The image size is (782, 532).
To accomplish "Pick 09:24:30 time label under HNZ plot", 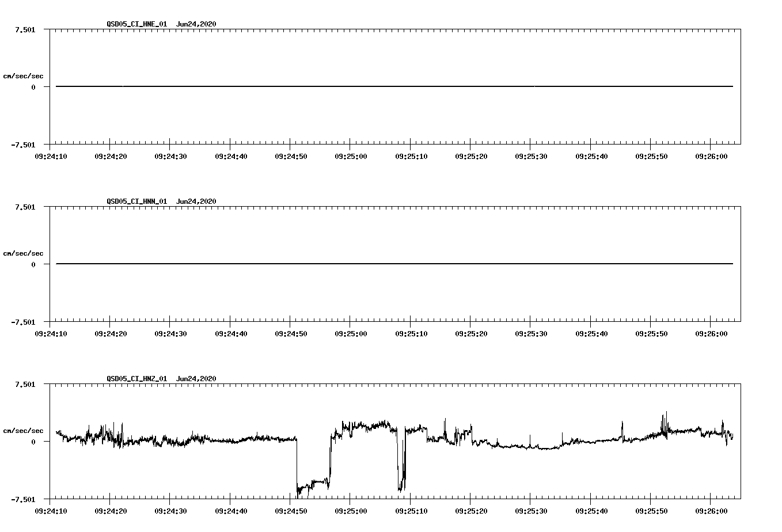I will pyautogui.click(x=170, y=511).
